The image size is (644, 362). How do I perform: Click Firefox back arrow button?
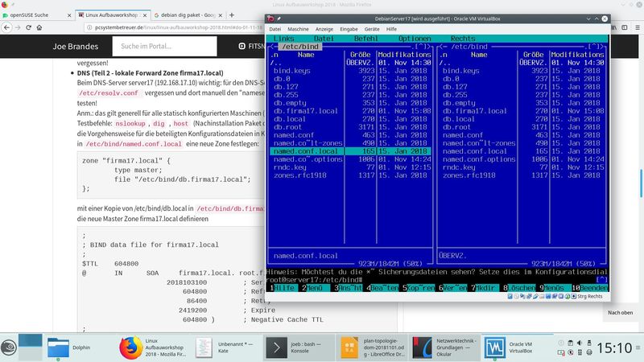click(x=7, y=27)
